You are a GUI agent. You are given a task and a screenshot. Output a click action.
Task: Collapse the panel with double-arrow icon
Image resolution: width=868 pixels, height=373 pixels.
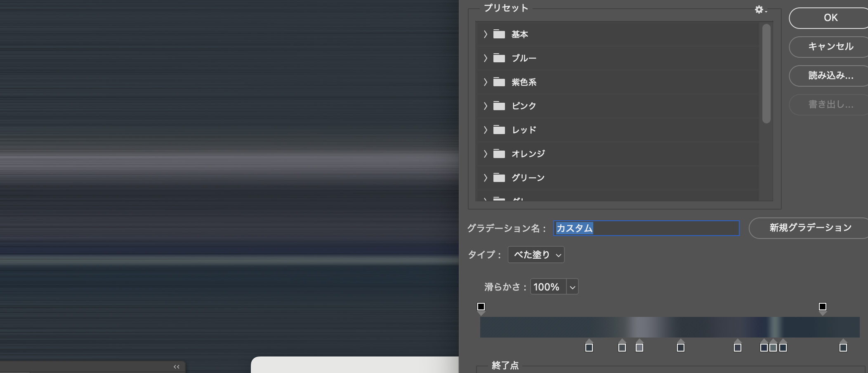click(177, 367)
